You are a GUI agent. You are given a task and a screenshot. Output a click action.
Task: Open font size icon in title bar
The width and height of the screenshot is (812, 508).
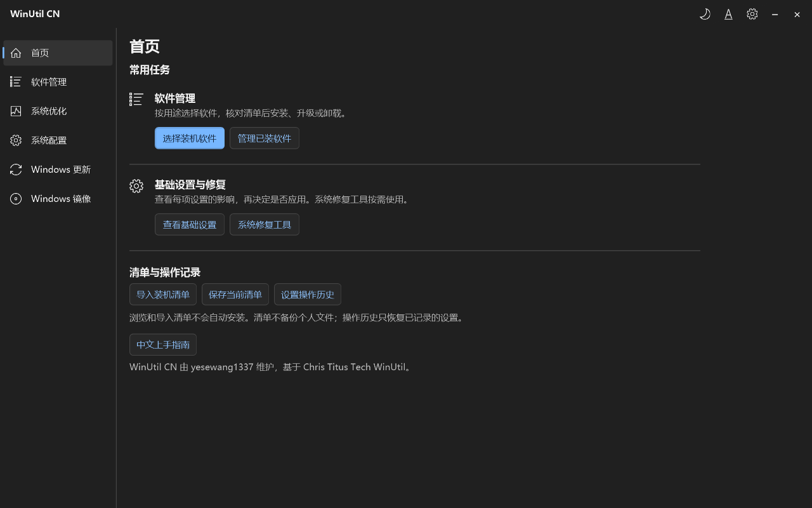(x=728, y=14)
